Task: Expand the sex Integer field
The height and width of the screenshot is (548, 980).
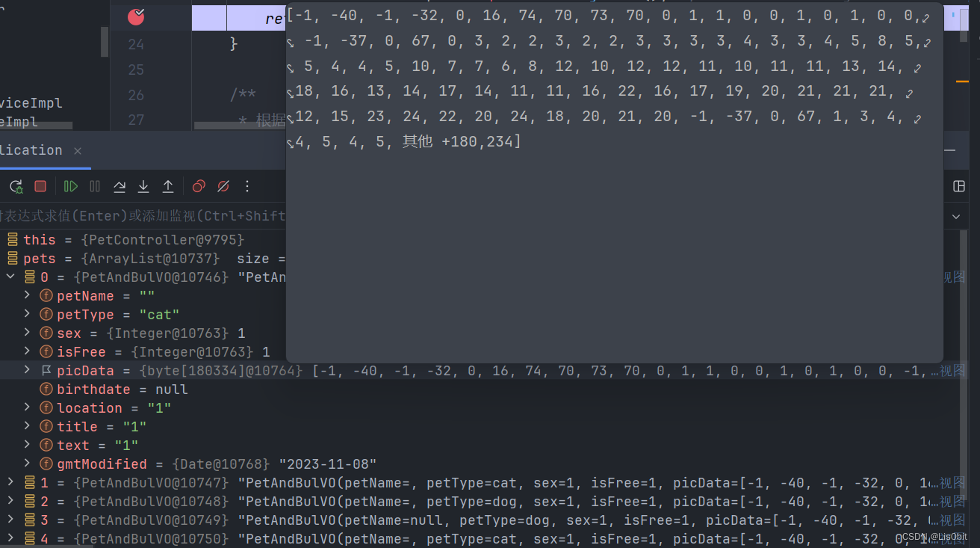Action: (x=28, y=333)
